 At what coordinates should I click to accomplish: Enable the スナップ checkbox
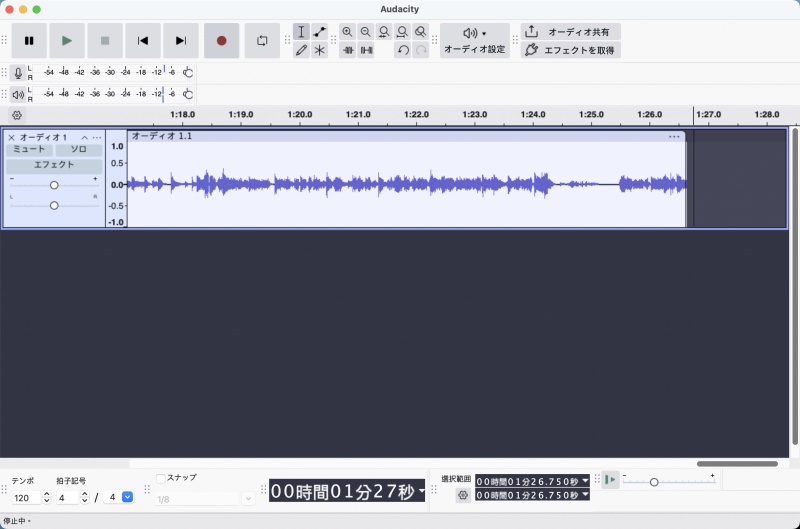[161, 478]
